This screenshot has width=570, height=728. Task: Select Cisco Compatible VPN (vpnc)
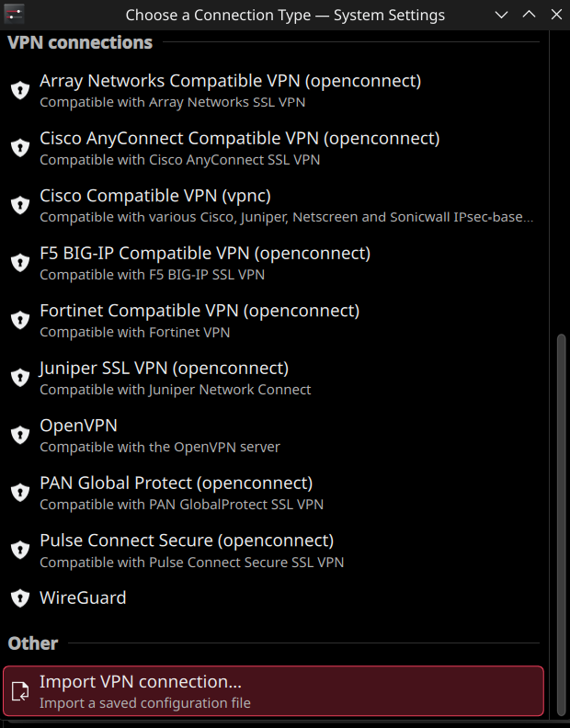click(x=154, y=196)
